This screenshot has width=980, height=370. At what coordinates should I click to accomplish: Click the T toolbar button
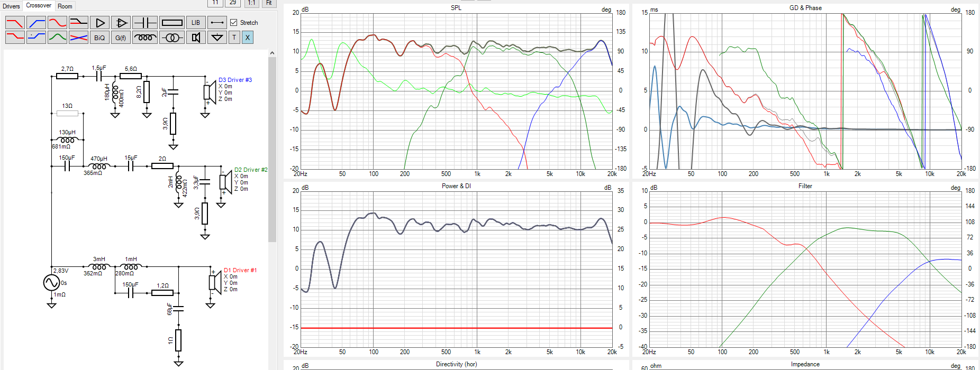point(234,38)
